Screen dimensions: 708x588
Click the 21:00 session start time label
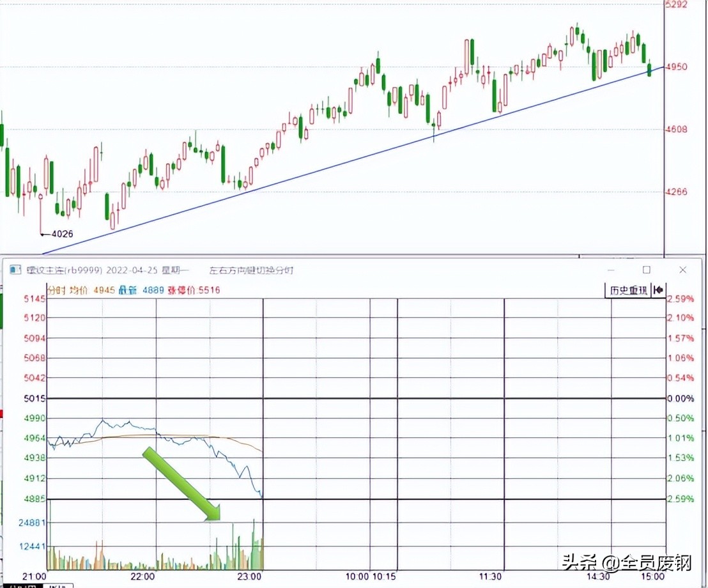click(35, 576)
